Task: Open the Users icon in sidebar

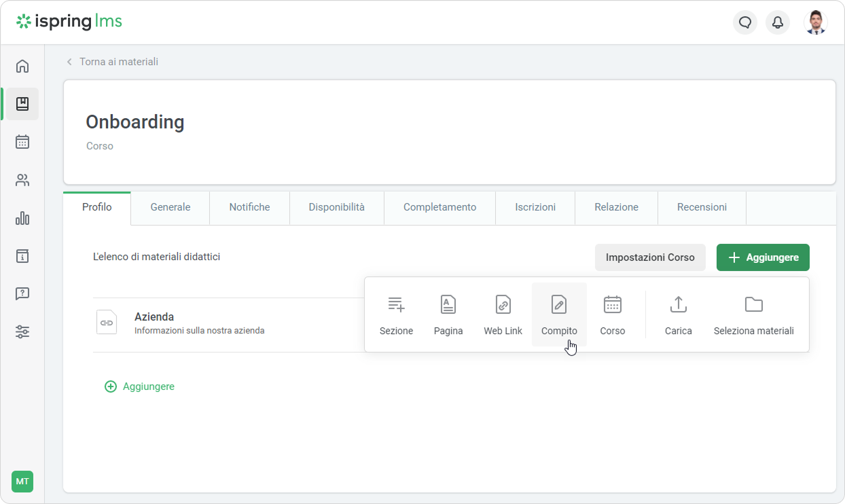Action: click(x=22, y=180)
